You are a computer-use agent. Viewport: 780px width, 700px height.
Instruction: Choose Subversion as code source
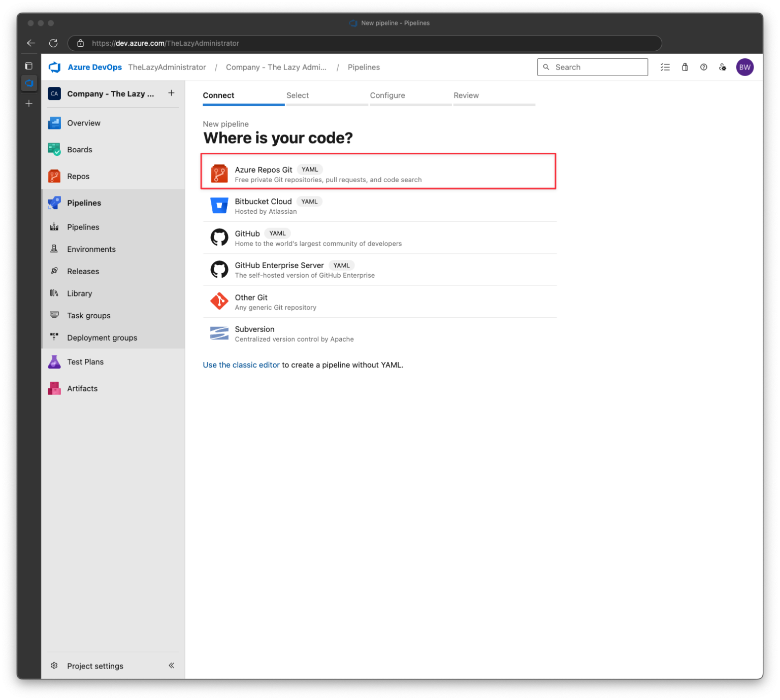pyautogui.click(x=379, y=334)
